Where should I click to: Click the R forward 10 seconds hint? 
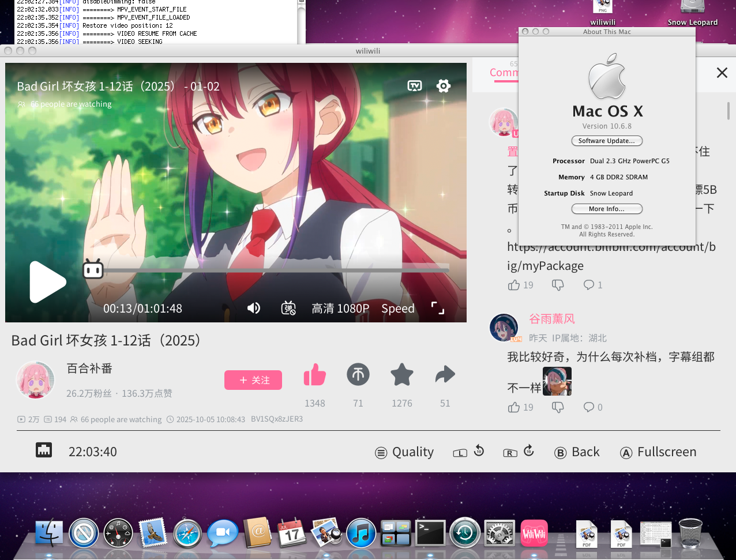(x=519, y=452)
